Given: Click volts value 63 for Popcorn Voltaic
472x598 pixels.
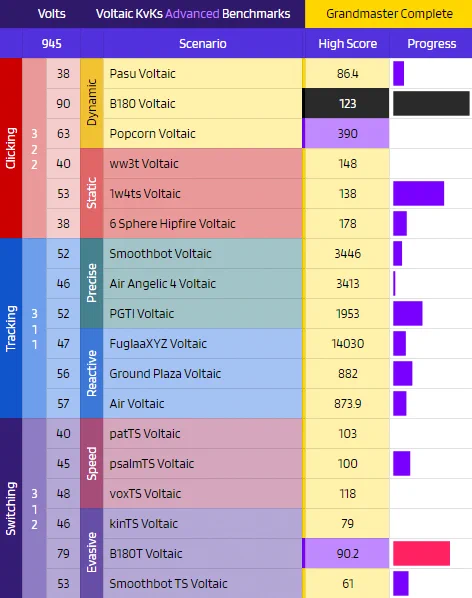Looking at the screenshot, I should 63,133.
